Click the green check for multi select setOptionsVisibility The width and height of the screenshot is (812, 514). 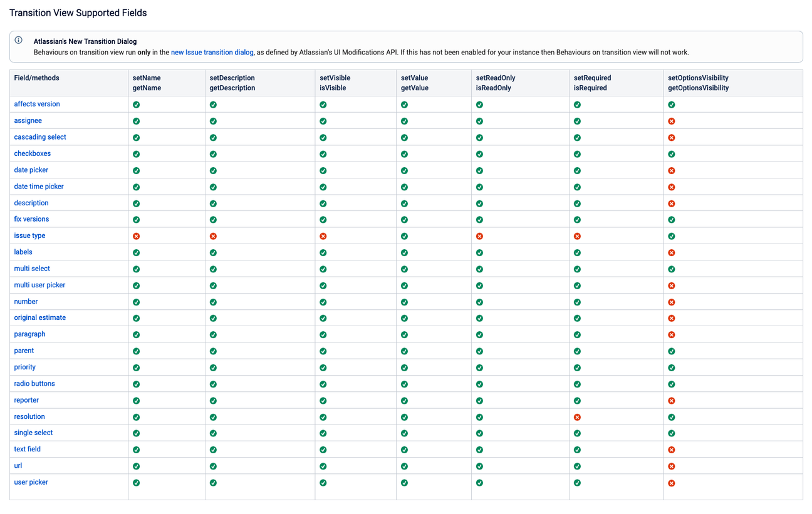pyautogui.click(x=672, y=269)
